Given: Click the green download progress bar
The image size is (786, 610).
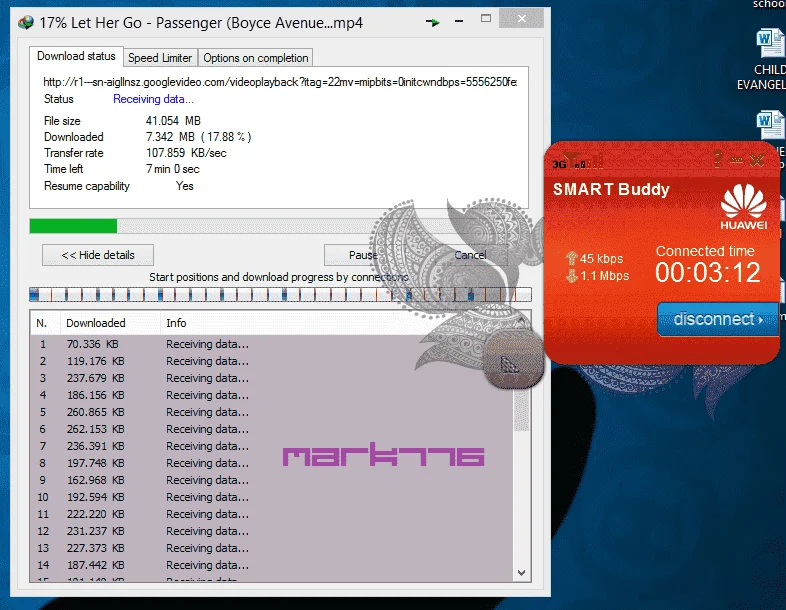Looking at the screenshot, I should tap(73, 226).
